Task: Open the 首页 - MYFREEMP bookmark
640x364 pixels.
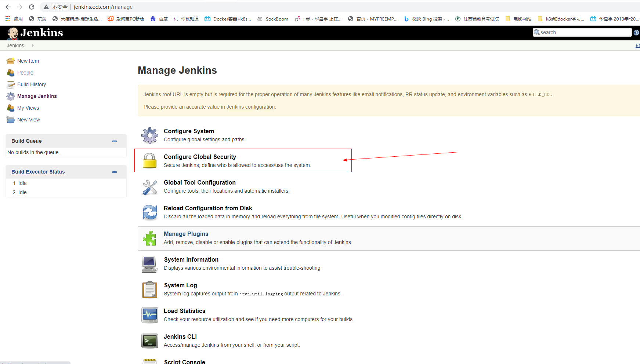Action: click(x=373, y=19)
